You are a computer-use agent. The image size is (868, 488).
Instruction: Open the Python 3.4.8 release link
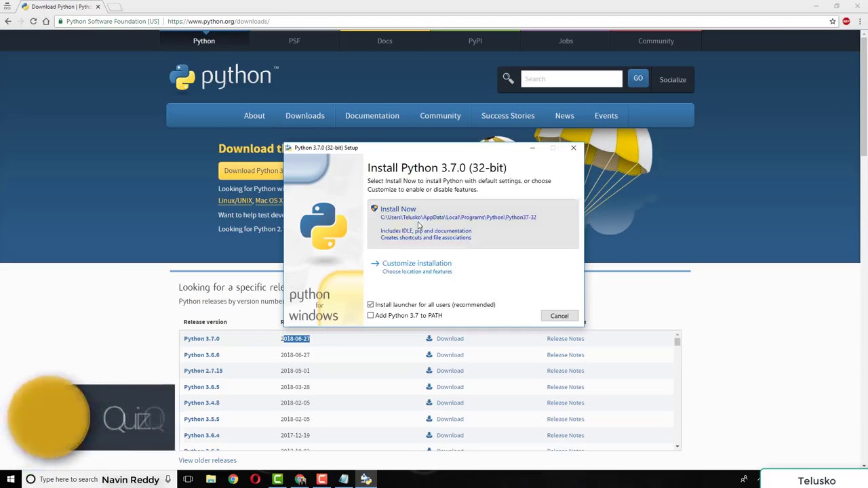pos(201,403)
